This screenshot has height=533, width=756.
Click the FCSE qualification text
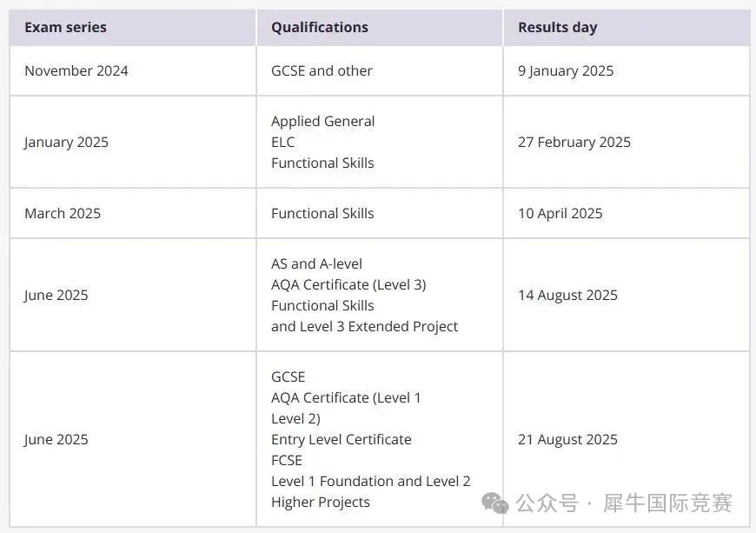tap(287, 460)
